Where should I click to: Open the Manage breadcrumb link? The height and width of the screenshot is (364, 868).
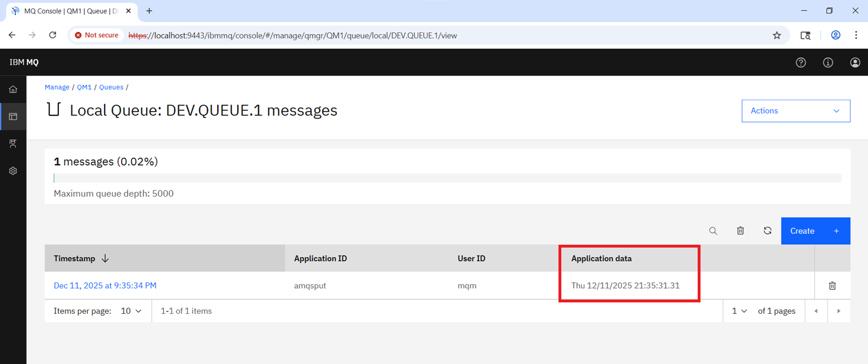pos(57,87)
